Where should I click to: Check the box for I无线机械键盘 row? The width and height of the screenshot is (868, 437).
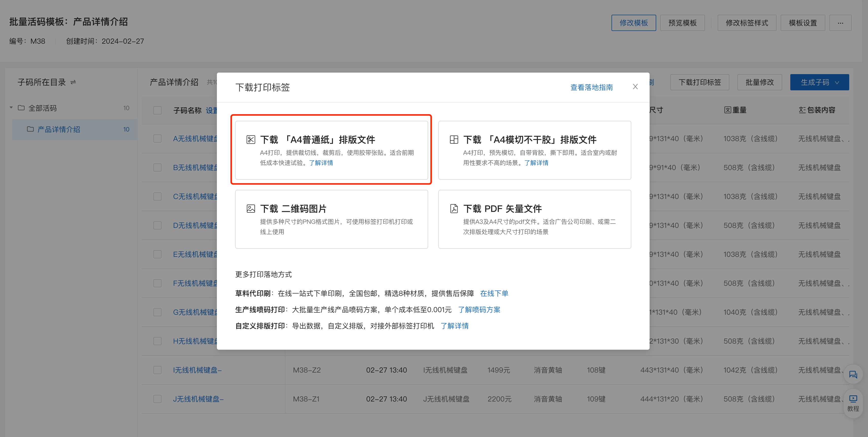[157, 370]
